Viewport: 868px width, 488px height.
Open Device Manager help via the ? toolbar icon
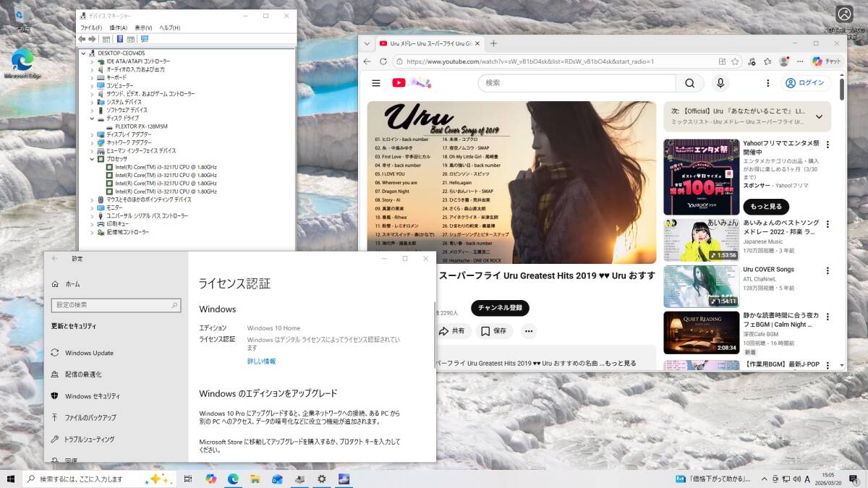coord(119,38)
